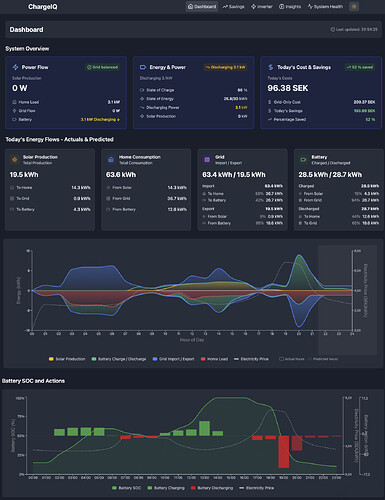Click the Grid balanced status badge
This screenshot has width=385, height=500.
pyautogui.click(x=103, y=67)
